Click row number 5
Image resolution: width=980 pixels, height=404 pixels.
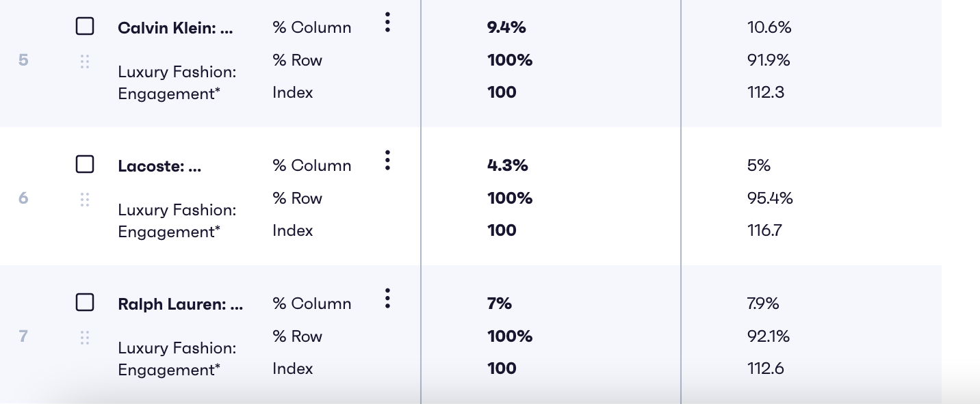coord(23,60)
